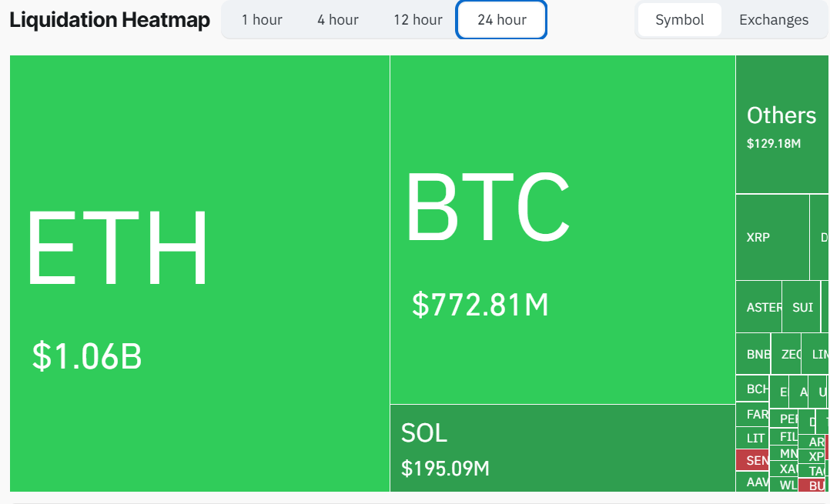The image size is (830, 504).
Task: Click the Liquidation Heatmap title
Action: coord(109,20)
